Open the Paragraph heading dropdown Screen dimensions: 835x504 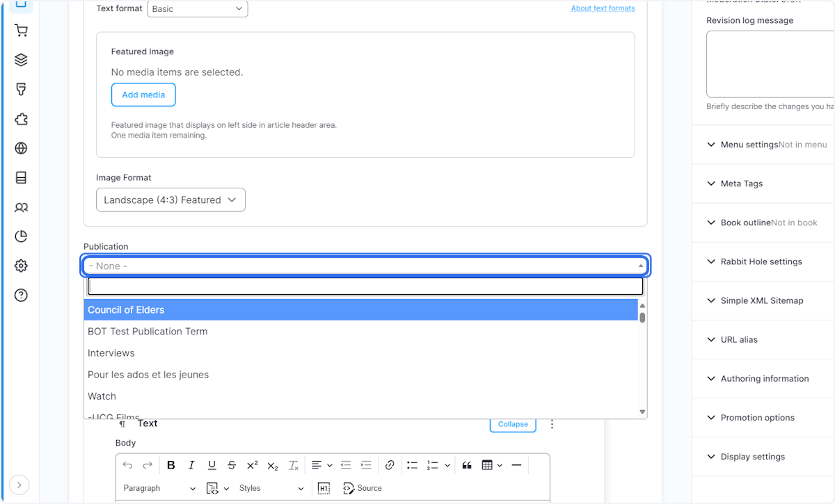pyautogui.click(x=159, y=488)
